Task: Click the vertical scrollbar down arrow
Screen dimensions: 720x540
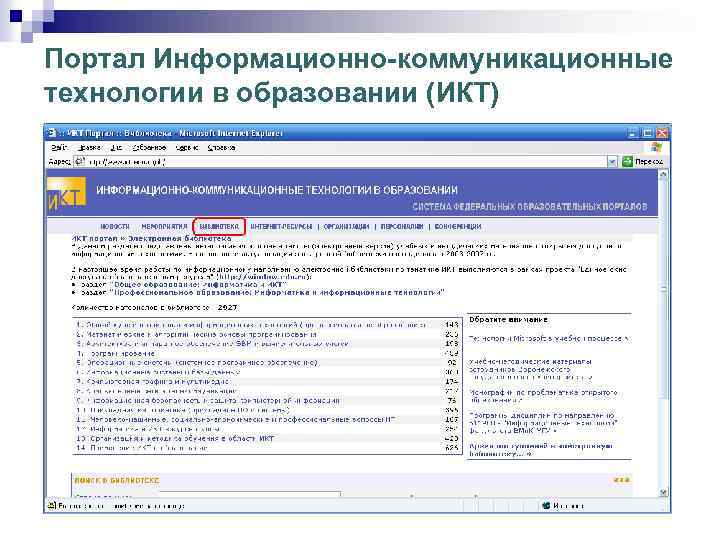Action: point(663,492)
